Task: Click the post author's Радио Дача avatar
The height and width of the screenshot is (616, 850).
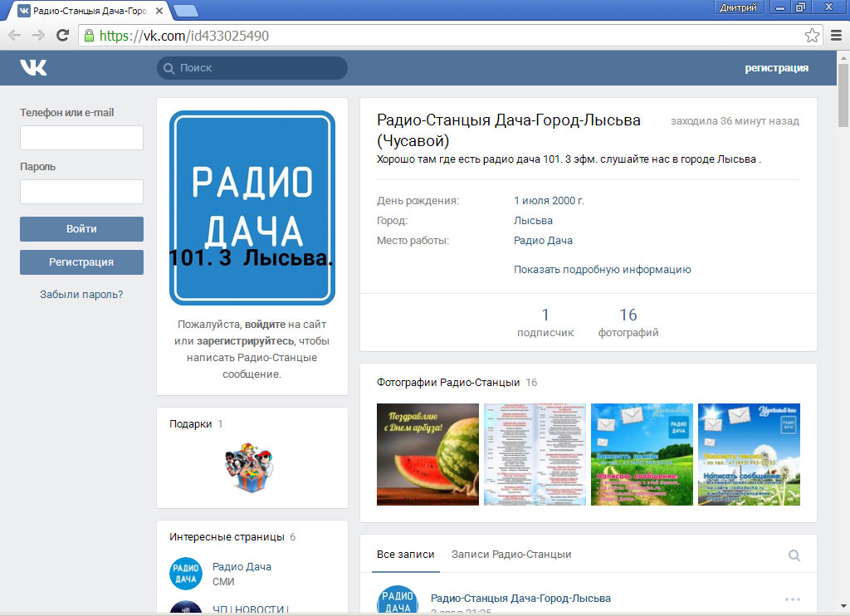Action: tap(398, 599)
